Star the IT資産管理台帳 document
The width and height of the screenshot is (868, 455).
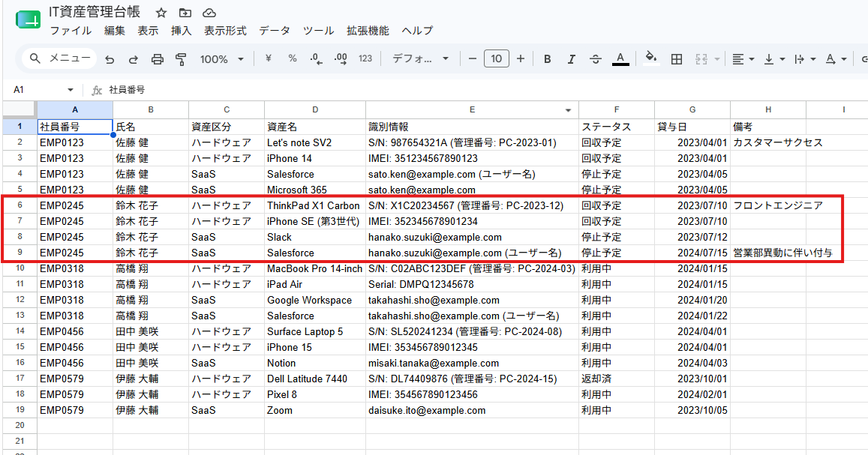point(161,13)
